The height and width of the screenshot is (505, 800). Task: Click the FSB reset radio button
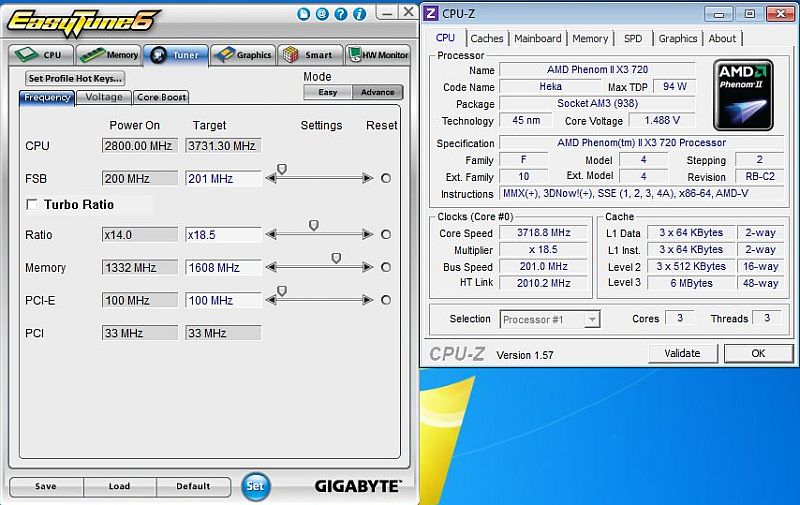pos(386,178)
